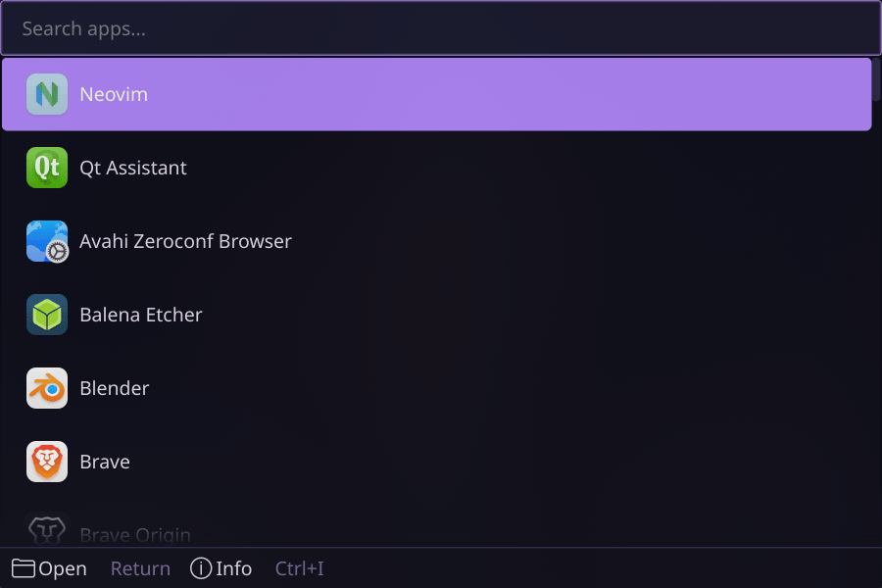Click the Blender logo icon
Viewport: 882px width, 588px height.
click(x=47, y=388)
